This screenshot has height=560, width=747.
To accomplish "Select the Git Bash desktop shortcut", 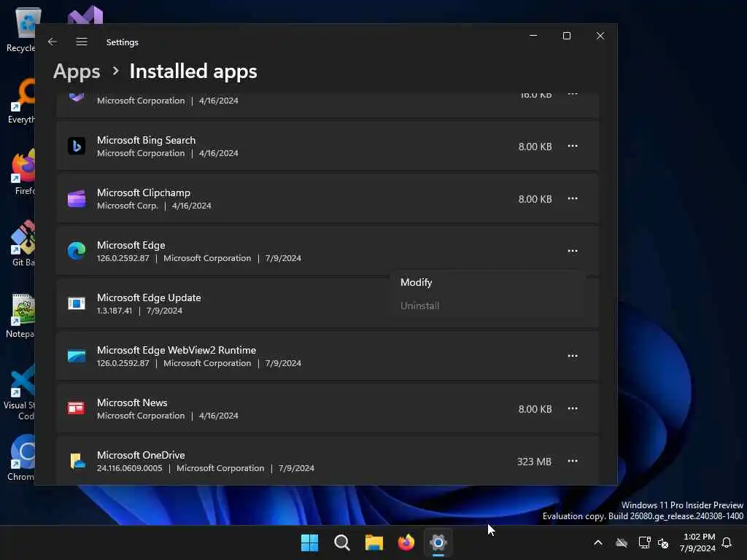I will click(x=22, y=244).
